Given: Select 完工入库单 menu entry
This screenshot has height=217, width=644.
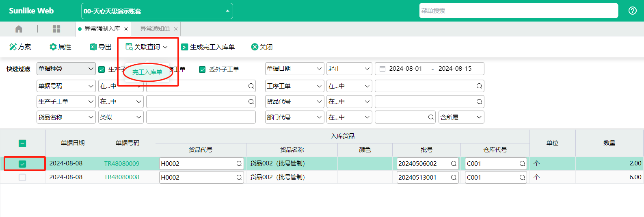Looking at the screenshot, I should (x=147, y=72).
